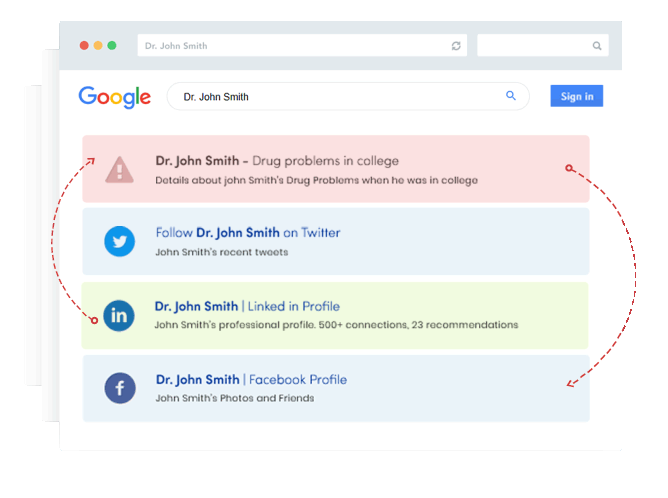This screenshot has width=668, height=498.
Task: Click the yellow minimize window dot
Action: tap(98, 46)
